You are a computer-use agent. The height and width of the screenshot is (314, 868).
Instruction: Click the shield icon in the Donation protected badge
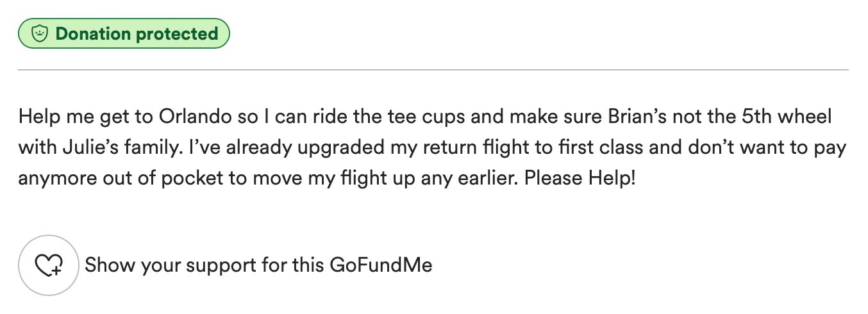[x=40, y=34]
